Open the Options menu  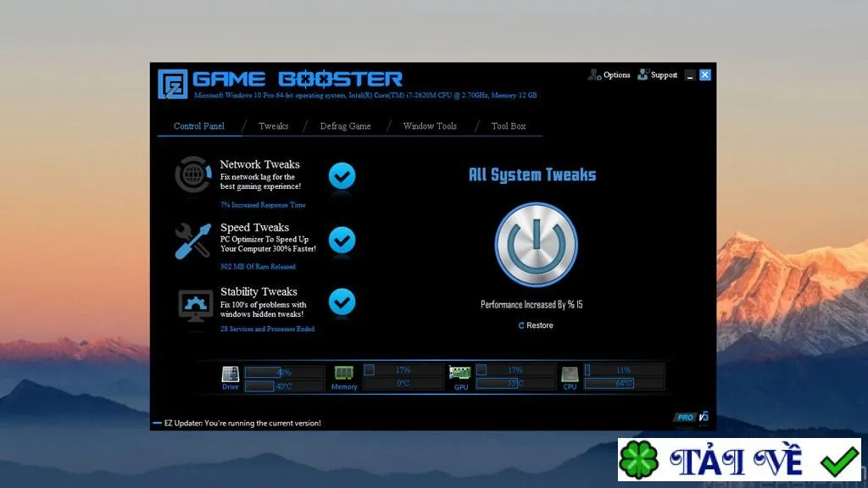[609, 75]
